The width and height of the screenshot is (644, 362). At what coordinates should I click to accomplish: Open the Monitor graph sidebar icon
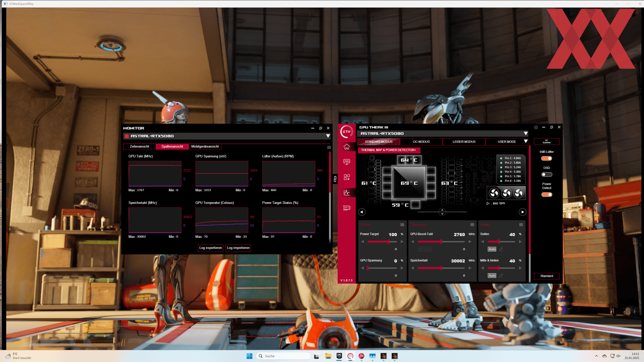[346, 192]
